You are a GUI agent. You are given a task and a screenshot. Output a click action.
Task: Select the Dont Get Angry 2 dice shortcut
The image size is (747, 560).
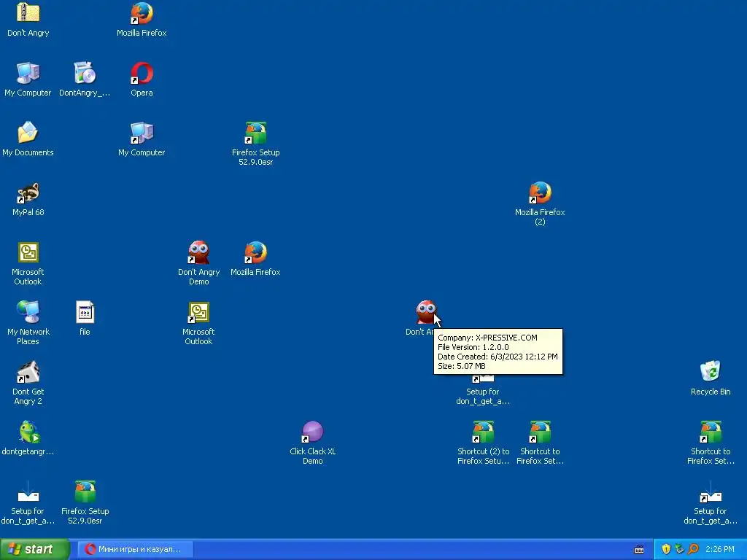coord(28,372)
